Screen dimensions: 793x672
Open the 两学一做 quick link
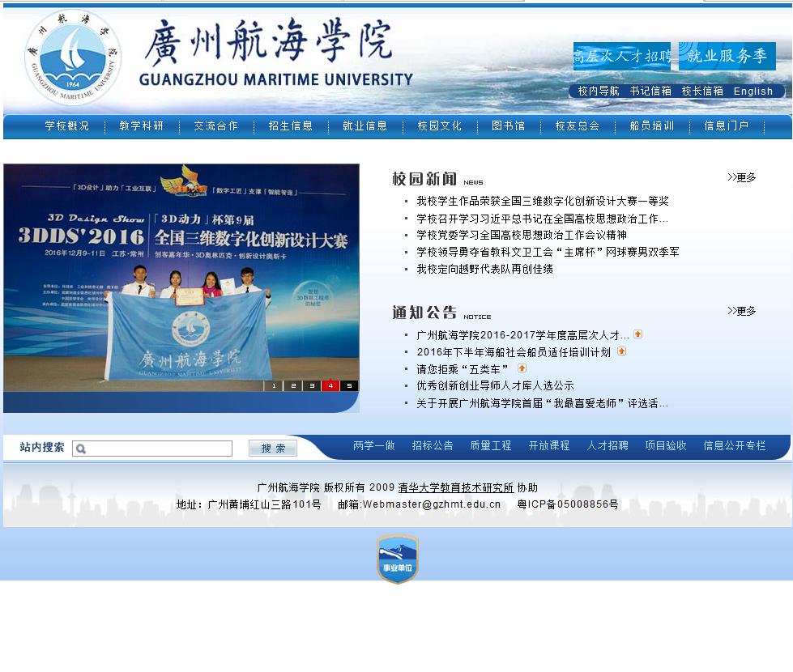[373, 445]
